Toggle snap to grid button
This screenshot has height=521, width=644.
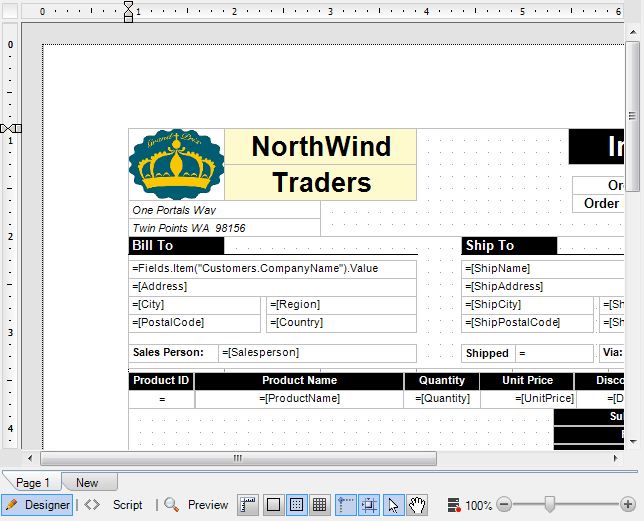(x=369, y=505)
